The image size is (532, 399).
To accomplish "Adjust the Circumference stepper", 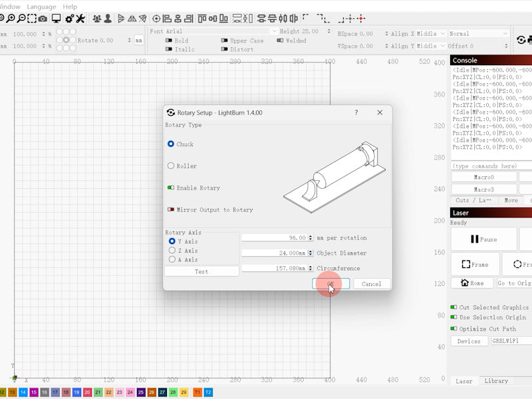I will pos(311,269).
